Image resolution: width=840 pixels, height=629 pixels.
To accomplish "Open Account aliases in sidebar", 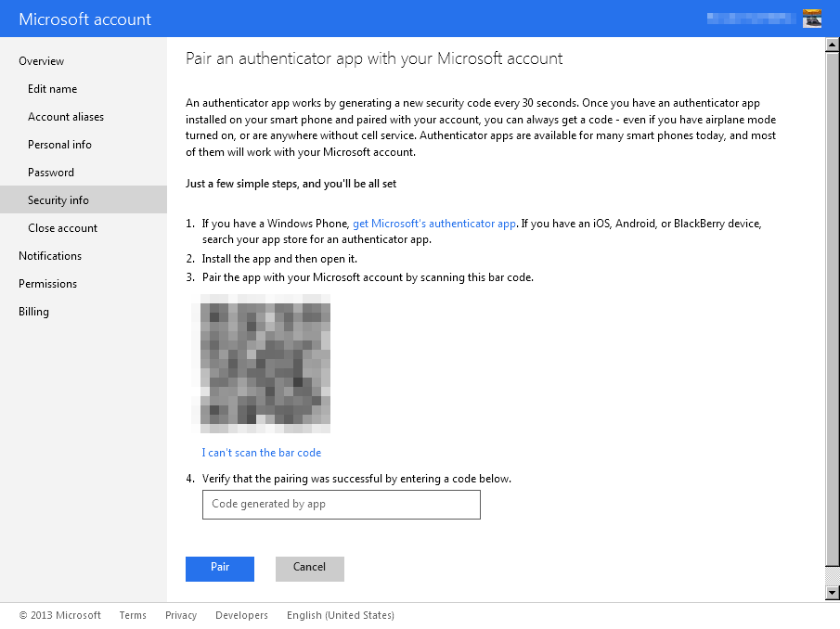I will 66,117.
